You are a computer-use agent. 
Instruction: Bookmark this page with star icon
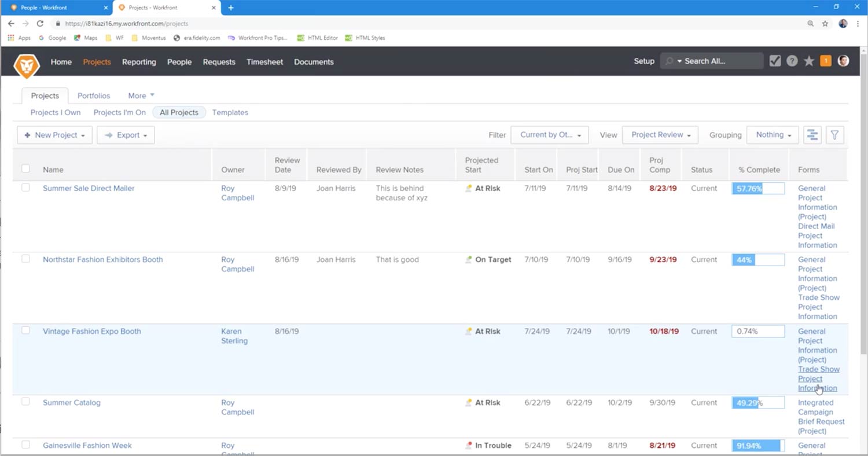(825, 24)
